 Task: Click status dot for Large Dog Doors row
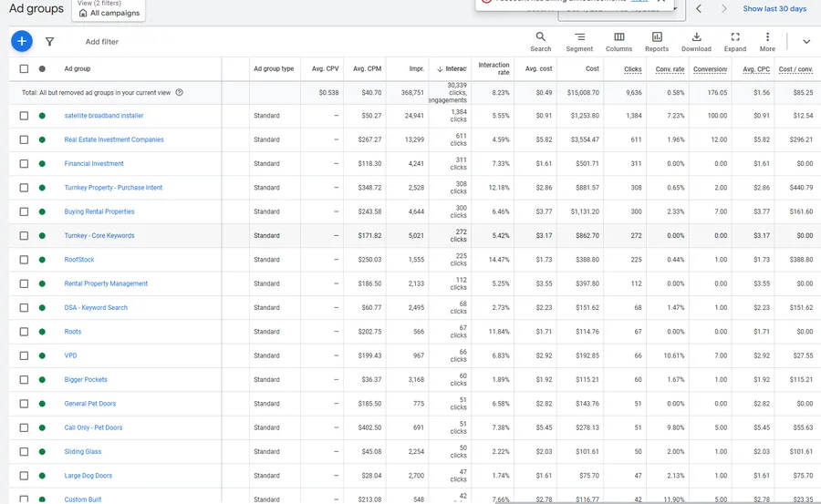[x=42, y=476]
